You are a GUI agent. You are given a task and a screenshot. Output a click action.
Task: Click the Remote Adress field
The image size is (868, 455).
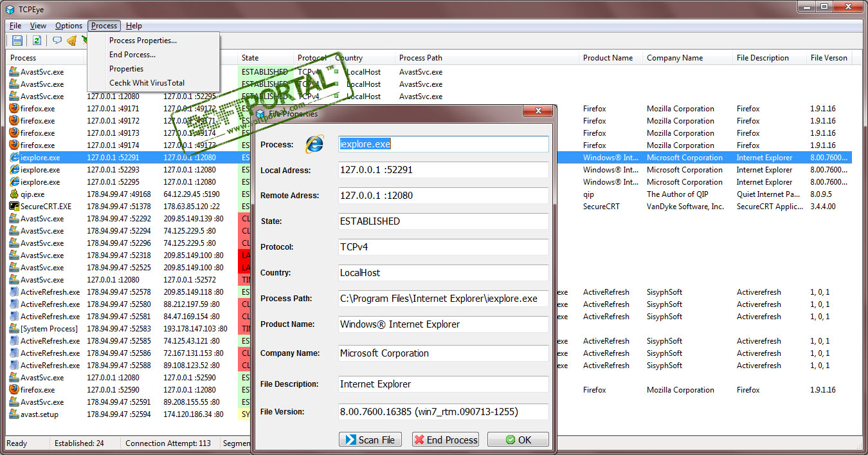[444, 196]
